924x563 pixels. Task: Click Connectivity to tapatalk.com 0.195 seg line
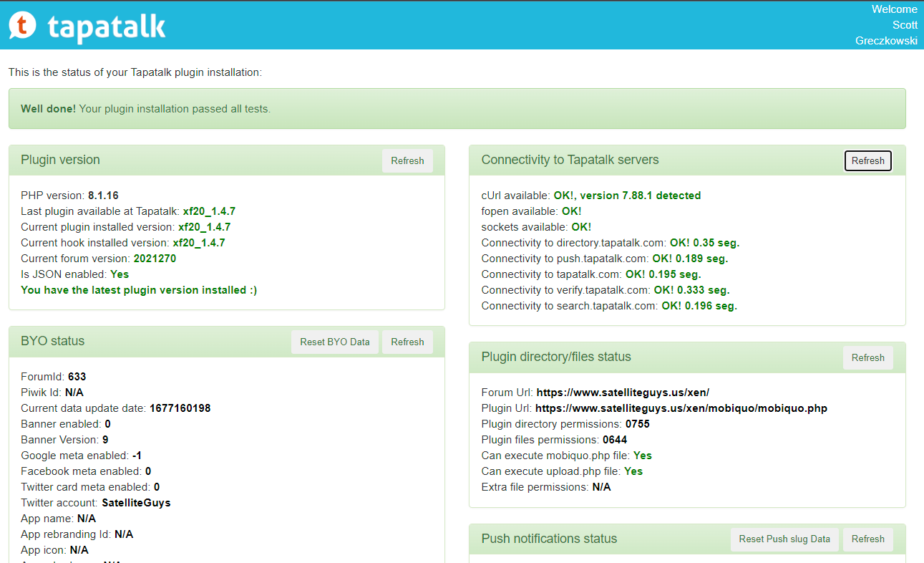[591, 274]
